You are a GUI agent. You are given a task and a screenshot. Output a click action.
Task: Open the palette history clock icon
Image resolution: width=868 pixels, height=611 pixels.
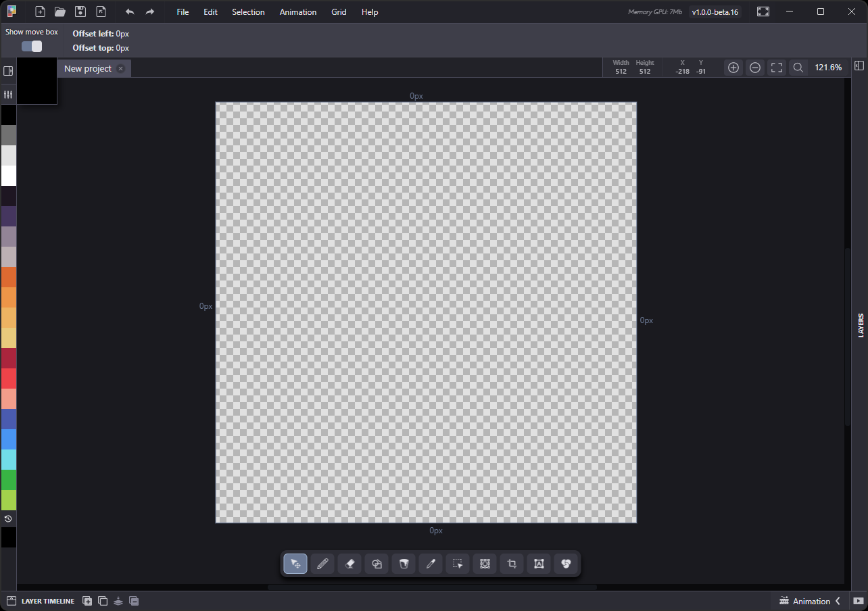click(x=8, y=519)
